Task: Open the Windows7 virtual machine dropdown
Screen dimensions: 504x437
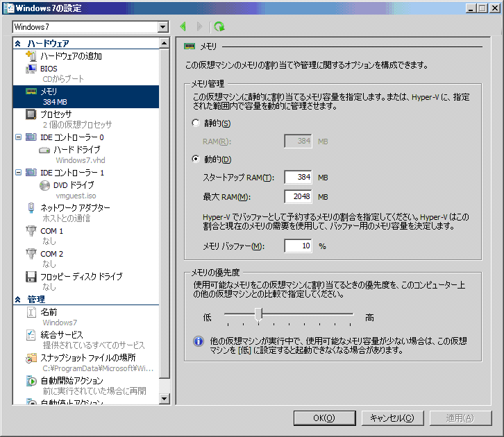Action: click(163, 27)
